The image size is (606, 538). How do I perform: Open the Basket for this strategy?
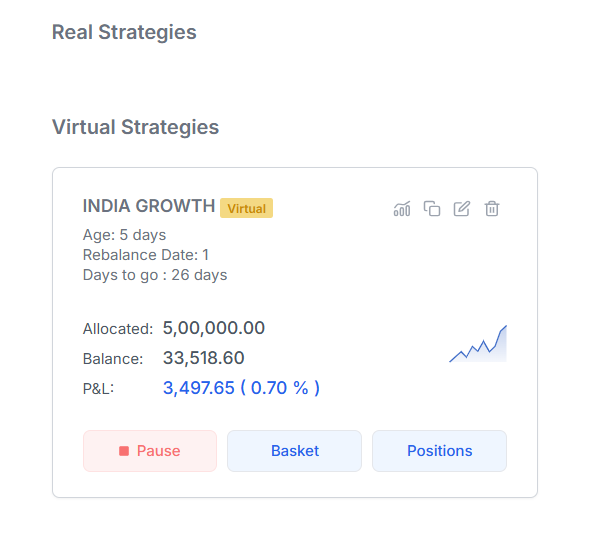(x=294, y=451)
